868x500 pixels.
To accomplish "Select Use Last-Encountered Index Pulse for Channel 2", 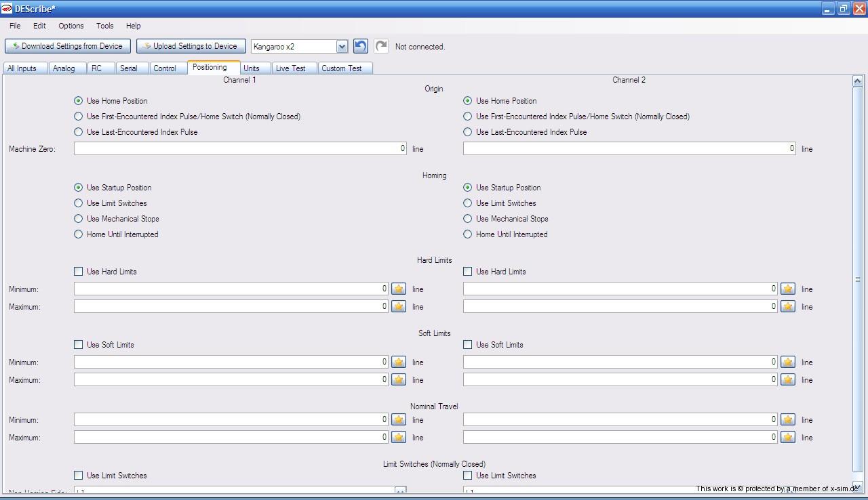I will click(468, 132).
